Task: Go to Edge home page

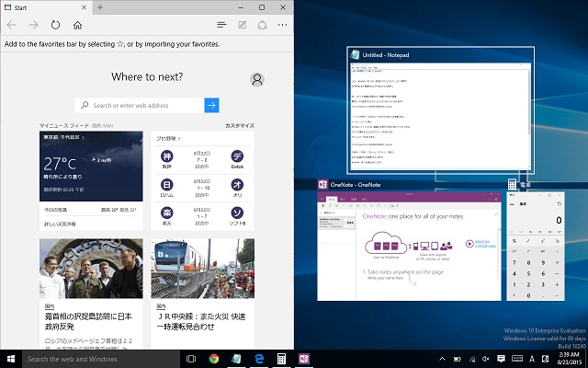Action: click(77, 25)
